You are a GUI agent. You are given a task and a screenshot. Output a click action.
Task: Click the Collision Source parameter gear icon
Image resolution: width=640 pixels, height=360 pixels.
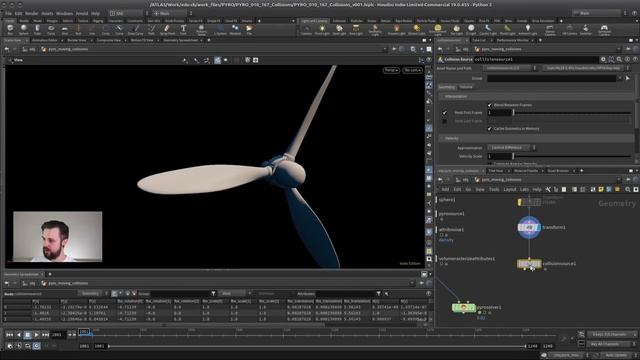[x=603, y=60]
